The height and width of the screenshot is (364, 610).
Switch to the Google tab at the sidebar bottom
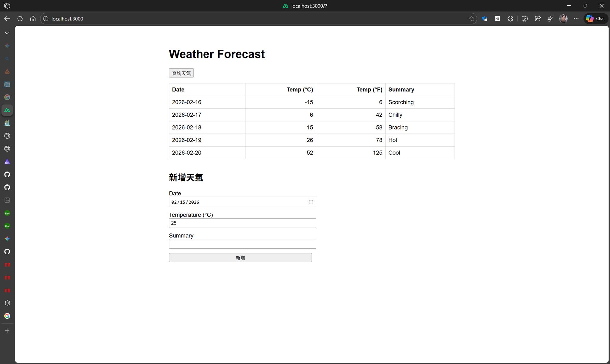click(x=7, y=316)
